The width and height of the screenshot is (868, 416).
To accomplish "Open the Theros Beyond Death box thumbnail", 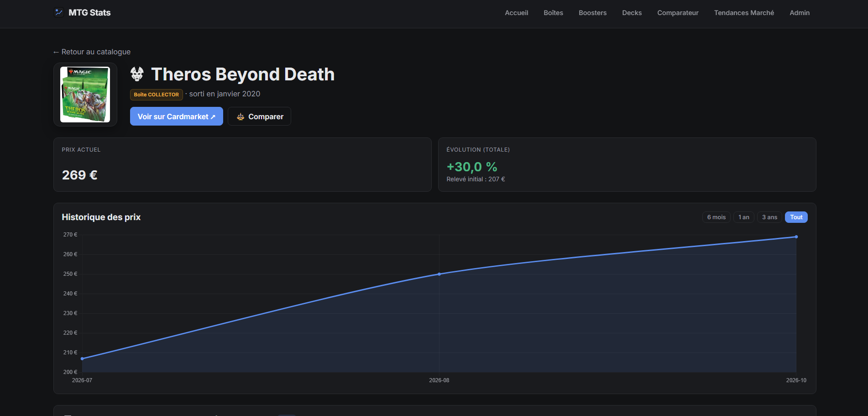I will (85, 95).
